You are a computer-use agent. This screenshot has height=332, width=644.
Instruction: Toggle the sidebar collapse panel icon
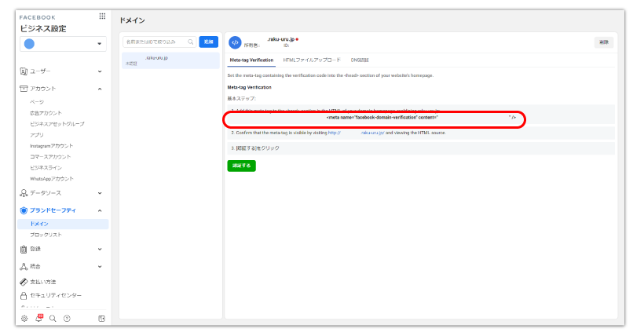coord(102,319)
